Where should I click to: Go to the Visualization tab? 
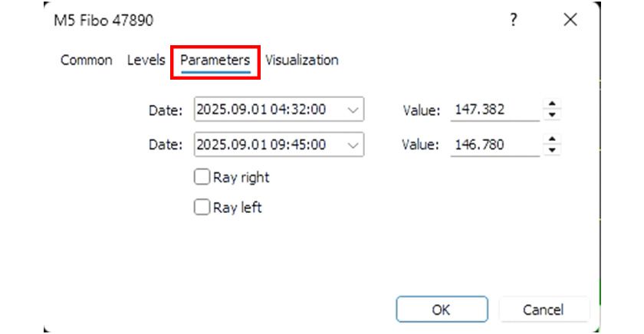click(301, 60)
